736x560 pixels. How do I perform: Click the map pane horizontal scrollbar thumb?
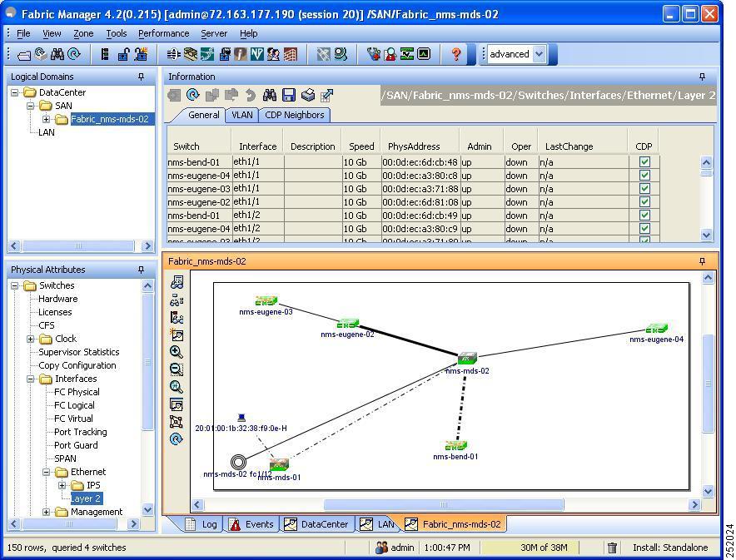pyautogui.click(x=444, y=504)
